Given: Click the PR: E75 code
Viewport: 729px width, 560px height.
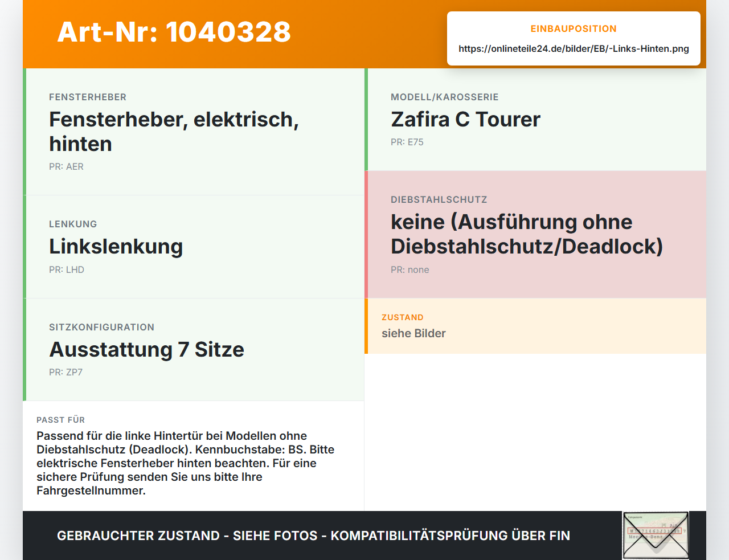Looking at the screenshot, I should coord(407,142).
